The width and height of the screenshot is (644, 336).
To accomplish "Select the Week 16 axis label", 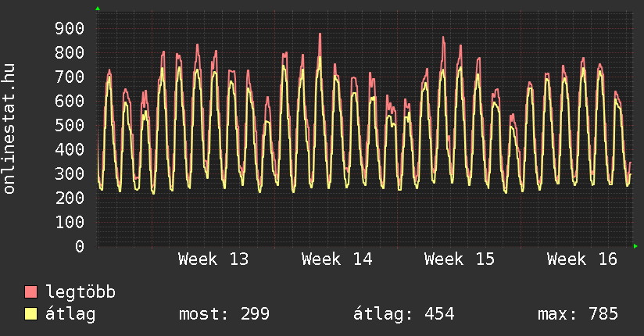I will (x=581, y=259).
